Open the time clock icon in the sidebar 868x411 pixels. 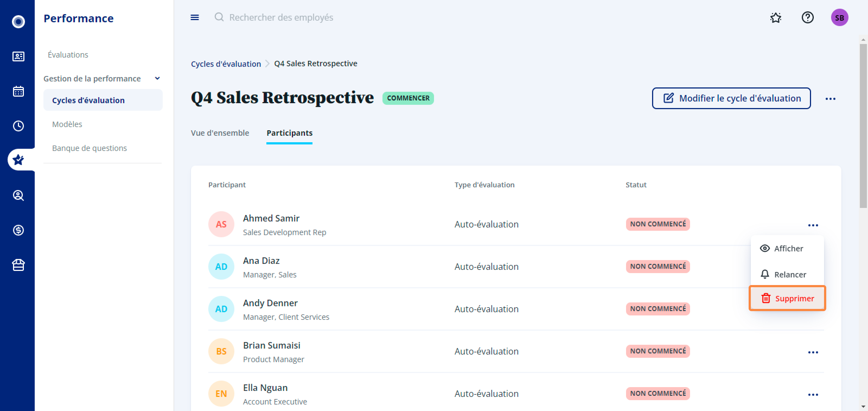(x=18, y=126)
